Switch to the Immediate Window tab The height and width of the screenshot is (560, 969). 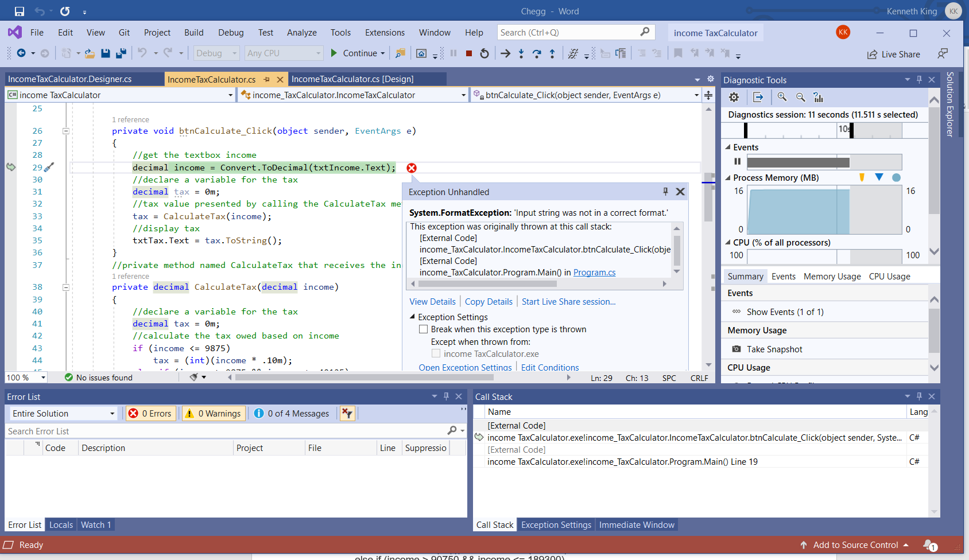pos(637,525)
